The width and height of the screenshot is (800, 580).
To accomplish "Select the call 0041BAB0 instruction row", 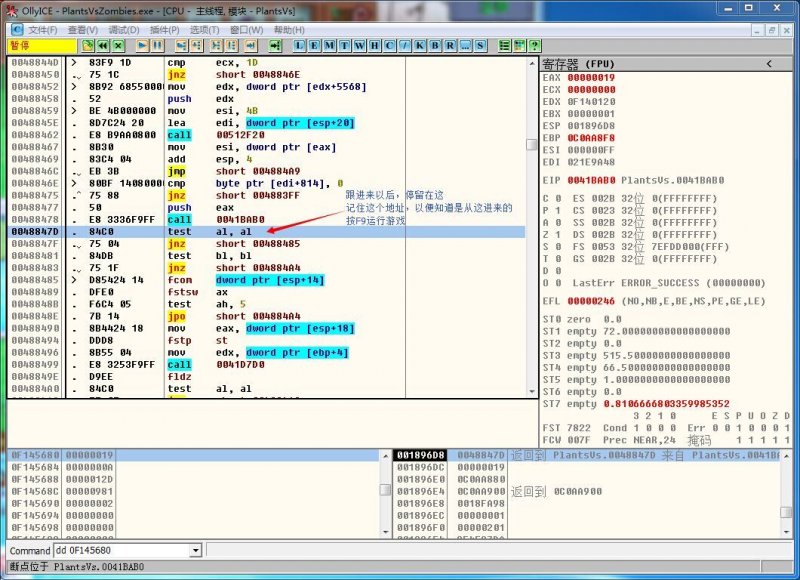I will coord(266,219).
